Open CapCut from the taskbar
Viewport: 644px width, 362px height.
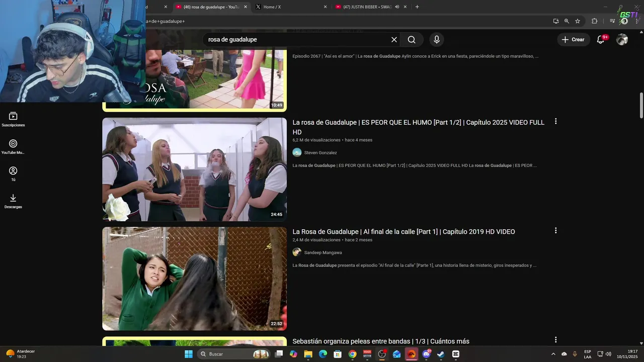click(x=456, y=354)
